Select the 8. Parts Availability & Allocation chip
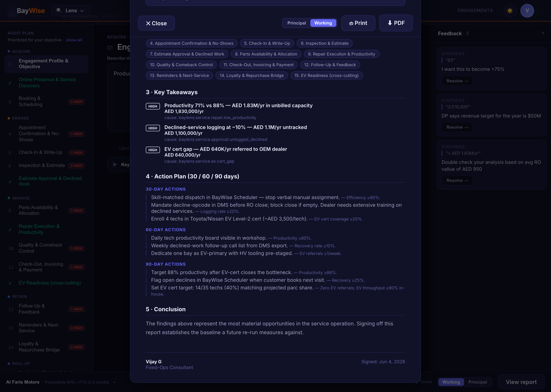Screen dimensions: 551x392 [x=266, y=54]
